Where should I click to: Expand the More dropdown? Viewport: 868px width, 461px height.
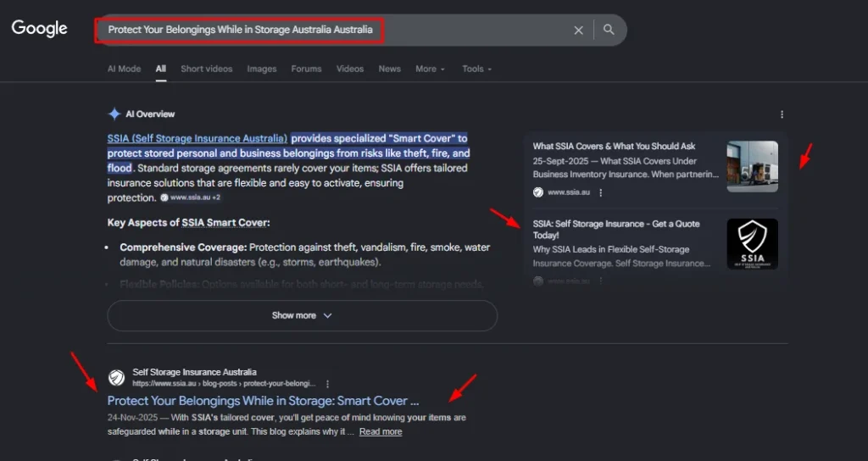(x=430, y=69)
